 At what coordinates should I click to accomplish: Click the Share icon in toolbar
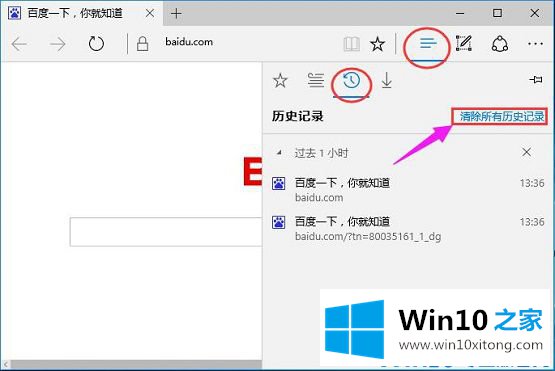tap(500, 44)
